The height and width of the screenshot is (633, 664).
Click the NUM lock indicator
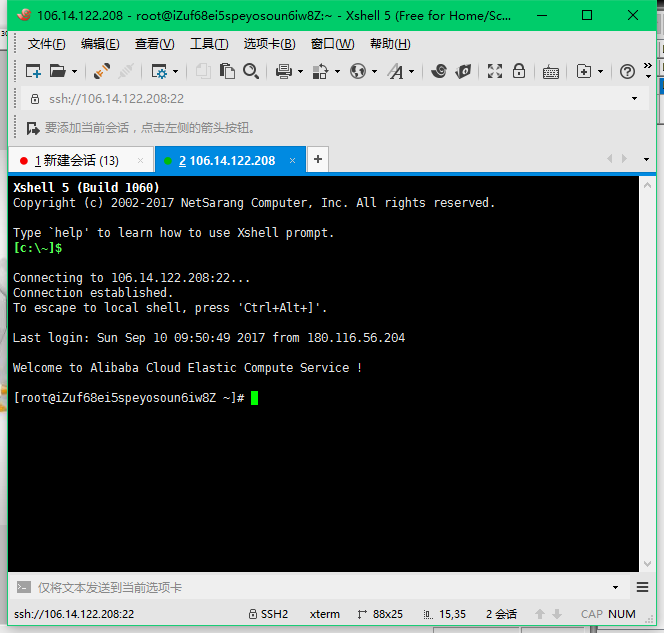pos(622,614)
